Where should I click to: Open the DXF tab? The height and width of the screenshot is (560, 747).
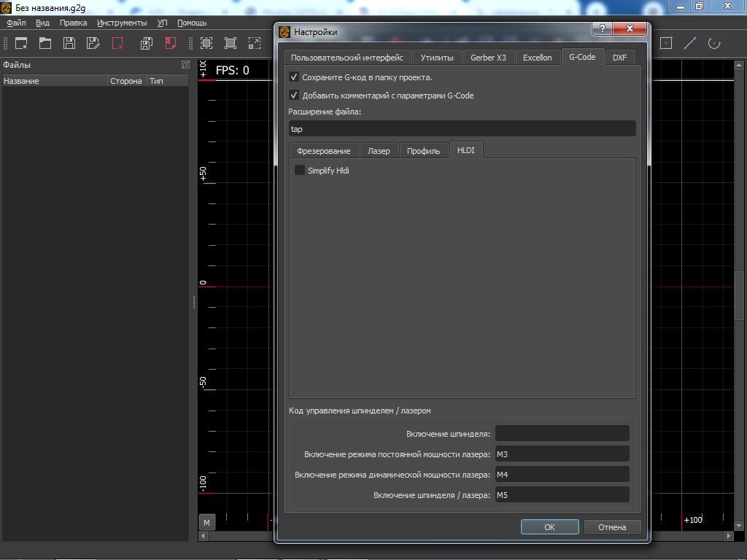(x=619, y=57)
